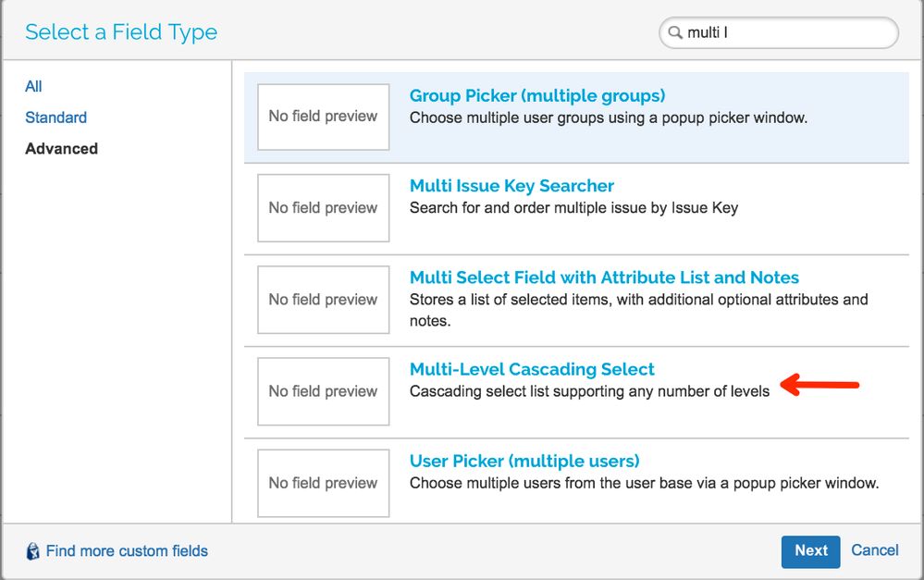
Task: Show All field types
Action: 34,87
